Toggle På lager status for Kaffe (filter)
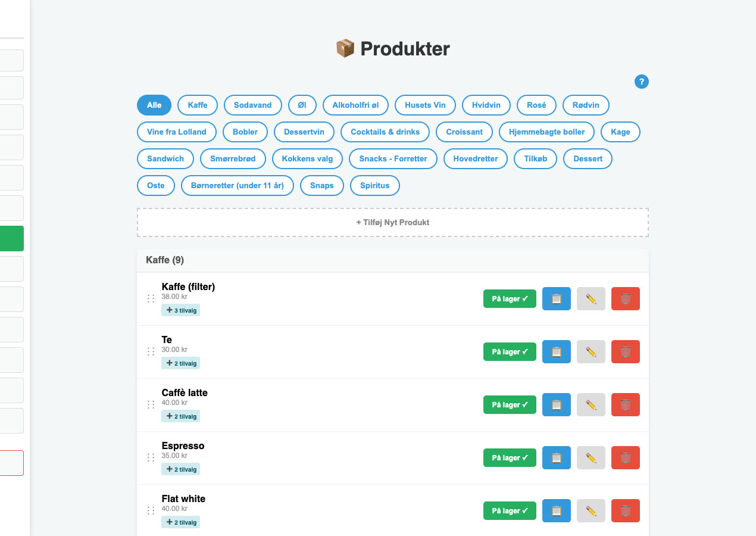The image size is (756, 536). [x=510, y=299]
